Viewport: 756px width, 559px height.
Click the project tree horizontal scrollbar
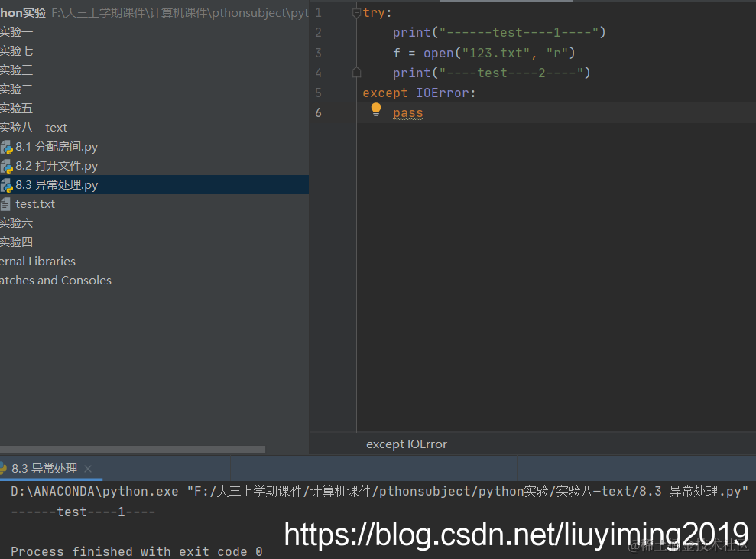(x=132, y=450)
